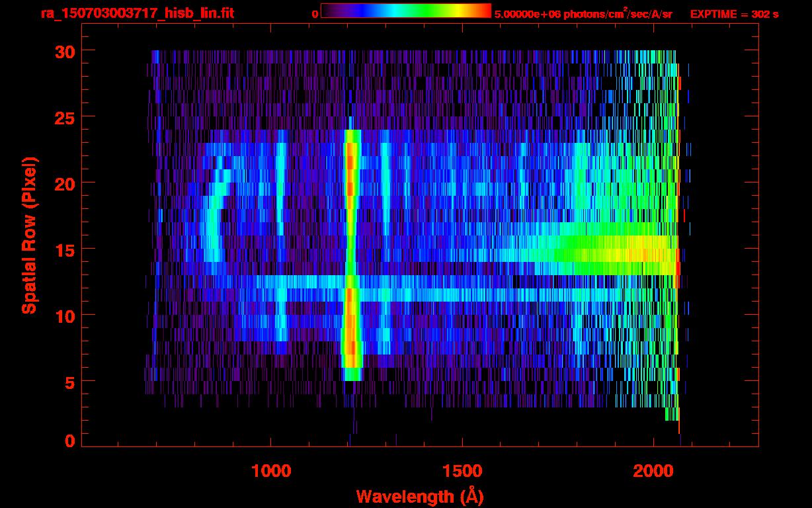Click the 1500 wavelength tick label
The image size is (812, 508).
click(462, 471)
